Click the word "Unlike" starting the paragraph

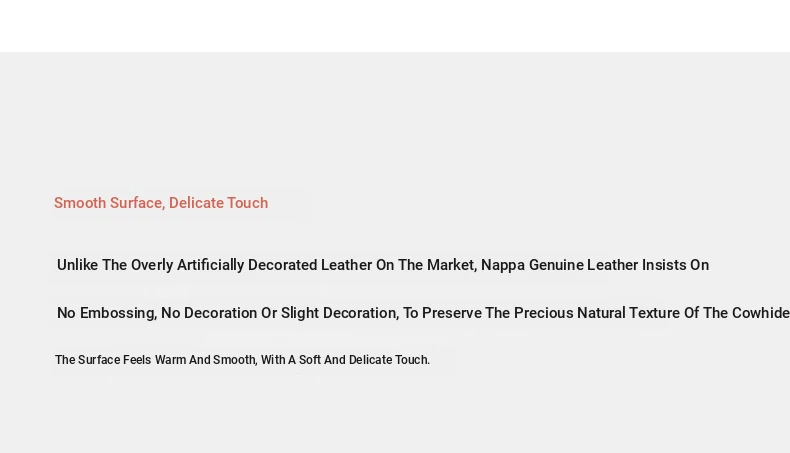pyautogui.click(x=78, y=265)
